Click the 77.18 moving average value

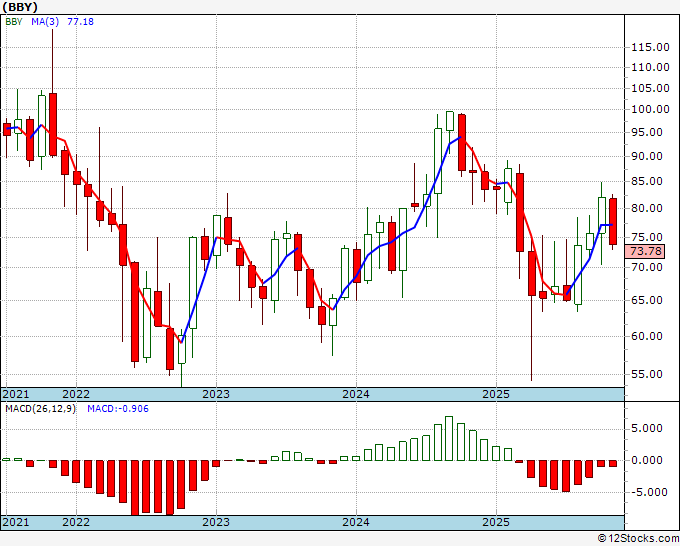click(80, 21)
